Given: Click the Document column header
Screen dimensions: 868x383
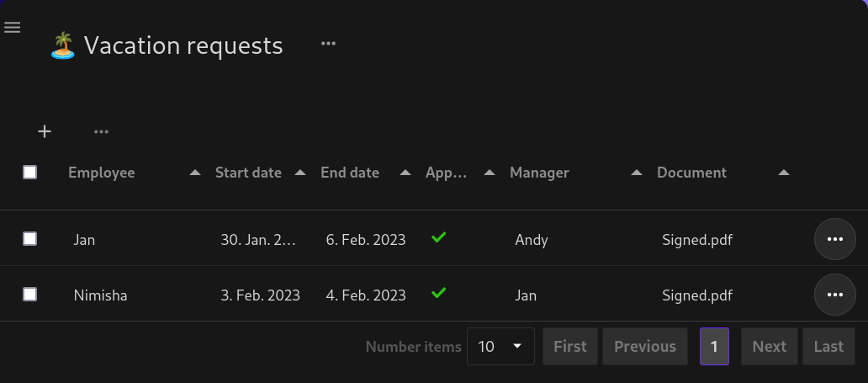Looking at the screenshot, I should 691,173.
